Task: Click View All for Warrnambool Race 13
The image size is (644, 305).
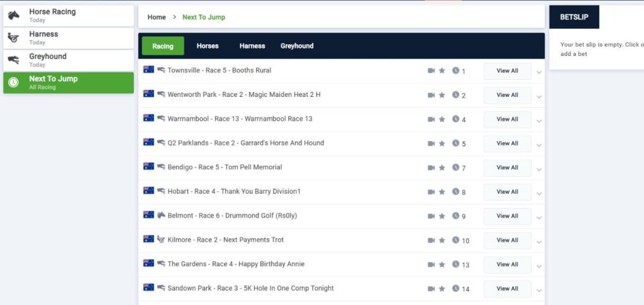Action: (x=508, y=119)
